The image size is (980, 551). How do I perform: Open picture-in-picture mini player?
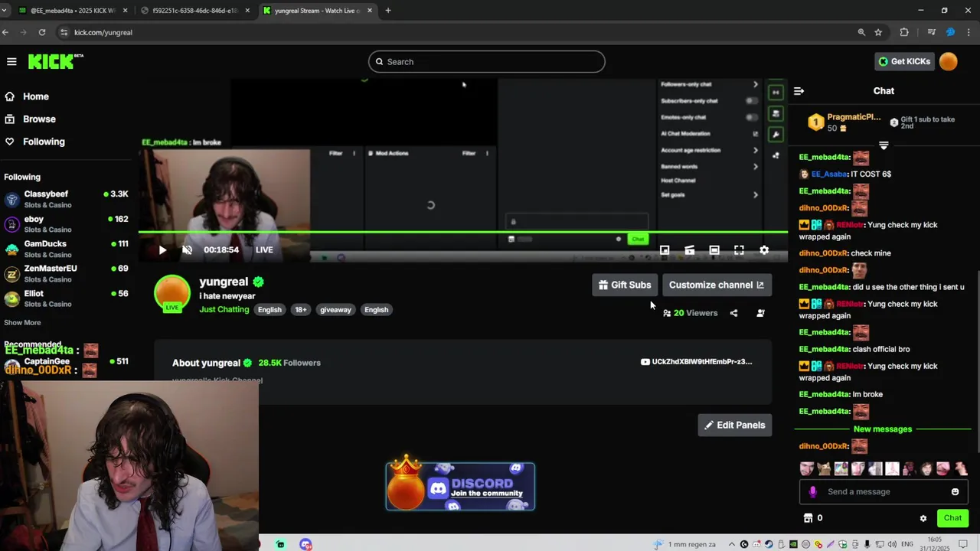pos(665,250)
